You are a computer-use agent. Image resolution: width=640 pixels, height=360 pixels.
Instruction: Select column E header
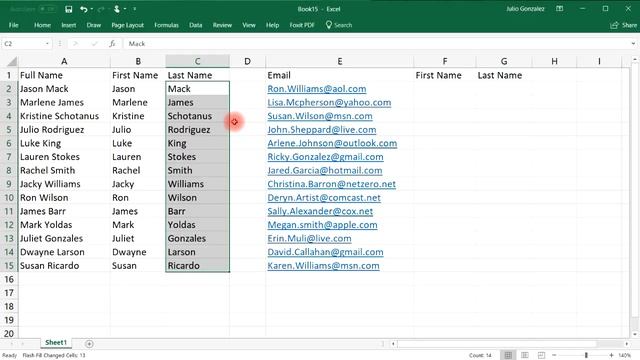coord(340,61)
